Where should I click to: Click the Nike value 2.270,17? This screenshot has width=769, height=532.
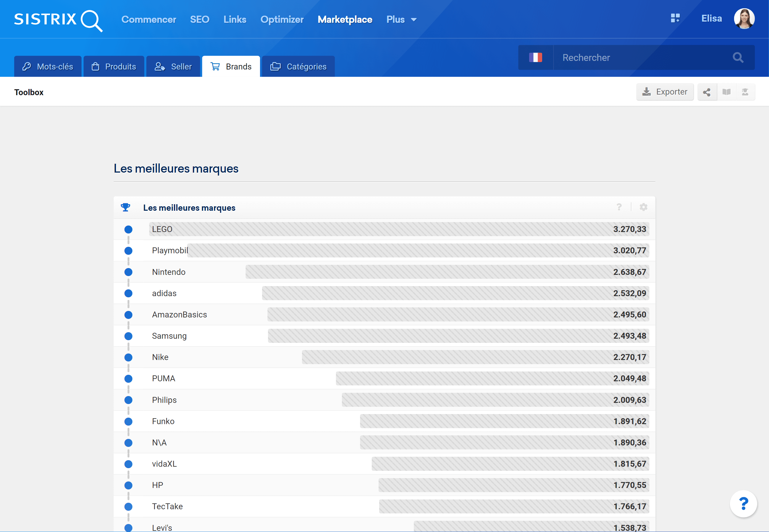pyautogui.click(x=630, y=357)
